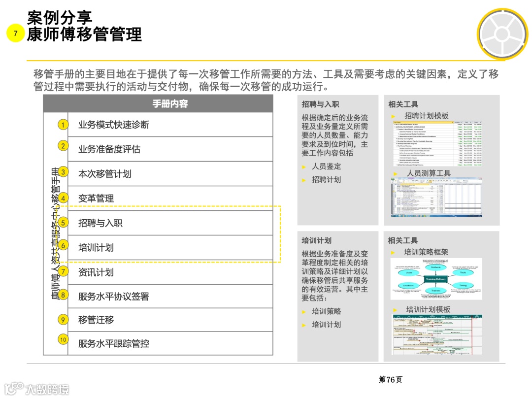The height and width of the screenshot is (399, 532).
Task: Select the 移管迁移 row
Action: point(170,320)
